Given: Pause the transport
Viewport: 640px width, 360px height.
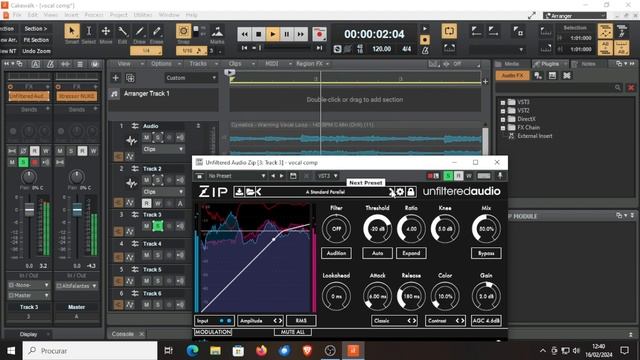Looking at the screenshot, I should 287,34.
